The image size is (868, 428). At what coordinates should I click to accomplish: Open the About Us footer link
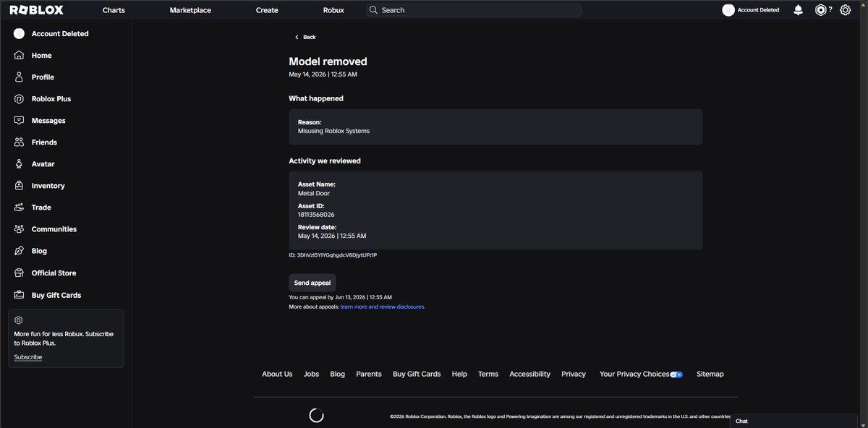click(277, 374)
